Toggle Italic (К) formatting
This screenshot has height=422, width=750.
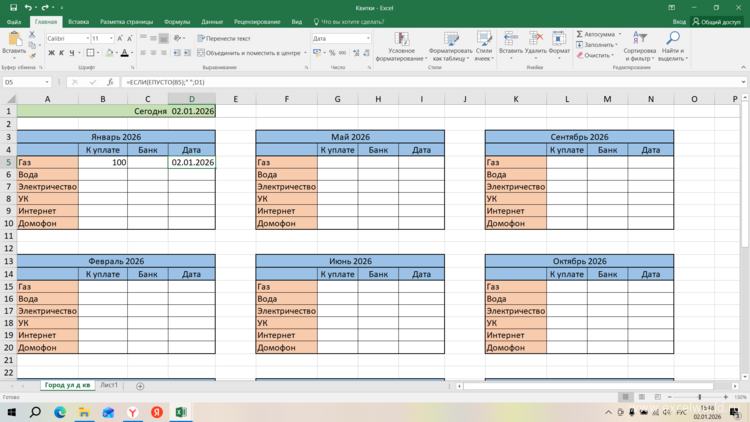coord(61,53)
